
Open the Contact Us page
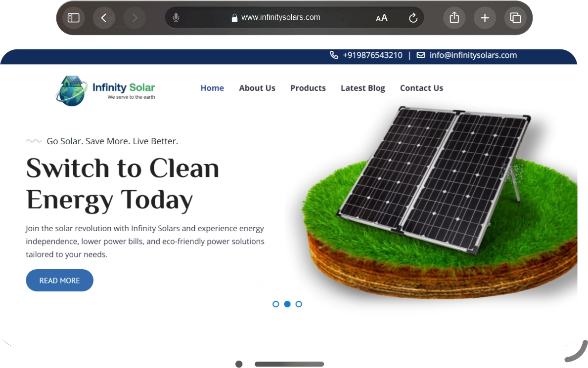(421, 88)
